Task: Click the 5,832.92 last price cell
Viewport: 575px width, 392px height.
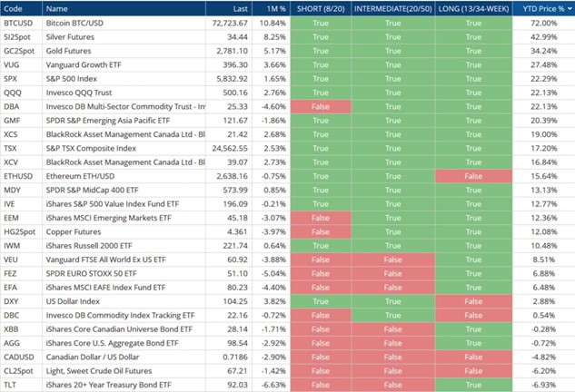Action: point(229,79)
